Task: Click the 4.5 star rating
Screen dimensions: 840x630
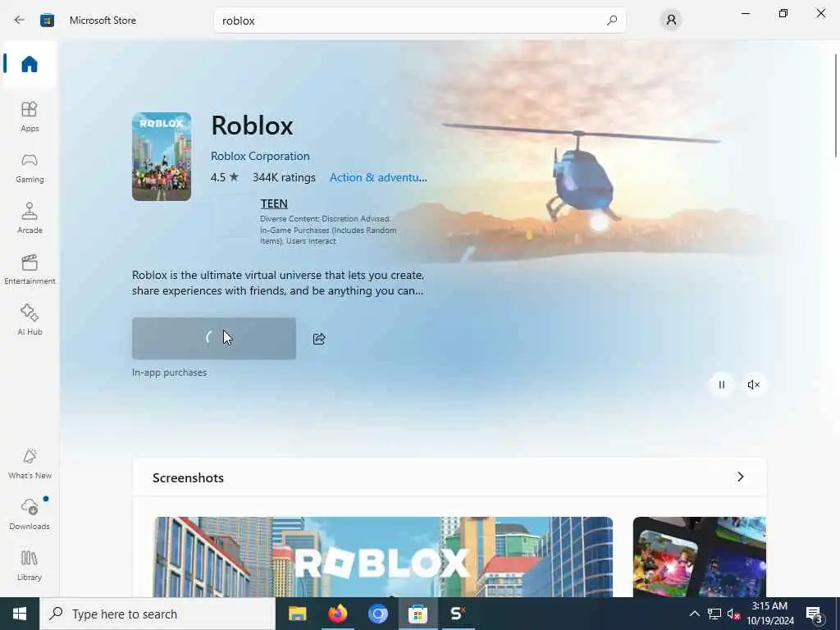Action: pyautogui.click(x=225, y=177)
